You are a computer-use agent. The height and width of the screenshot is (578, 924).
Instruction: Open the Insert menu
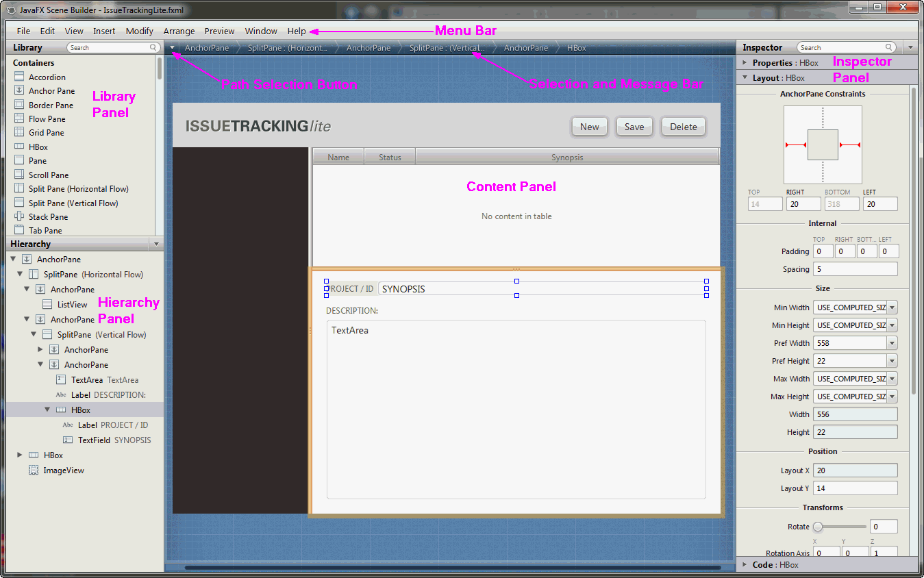pos(104,31)
